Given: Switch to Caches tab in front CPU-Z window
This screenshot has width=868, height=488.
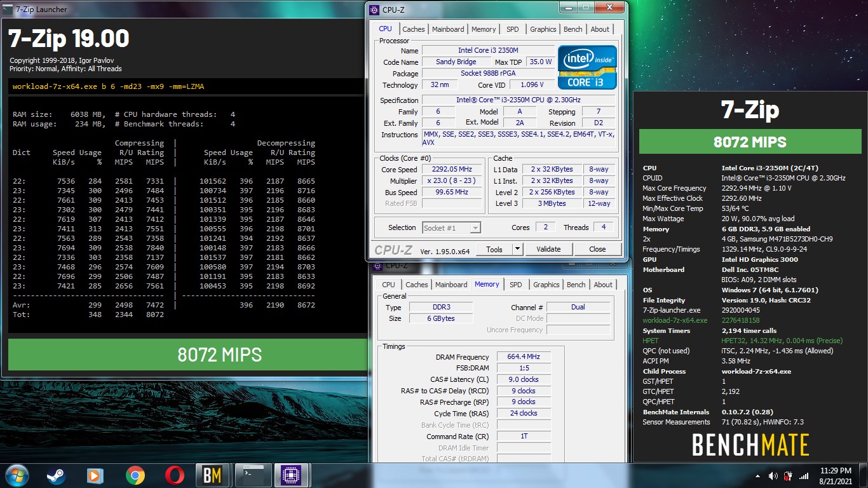Looking at the screenshot, I should [414, 29].
